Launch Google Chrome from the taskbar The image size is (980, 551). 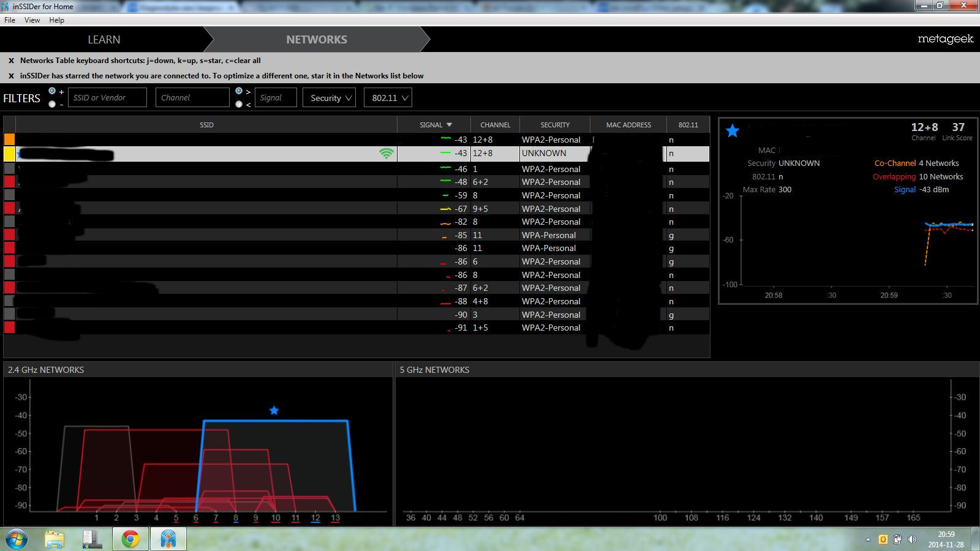(x=130, y=539)
